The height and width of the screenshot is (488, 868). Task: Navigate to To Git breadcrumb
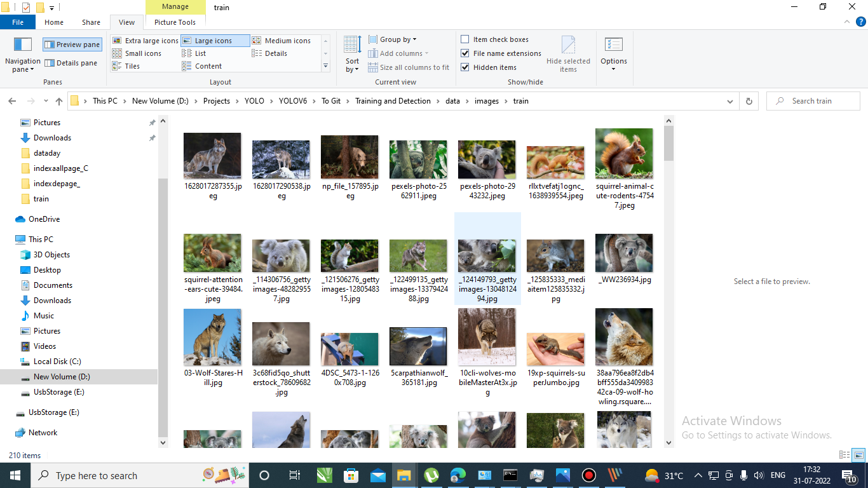pyautogui.click(x=331, y=101)
